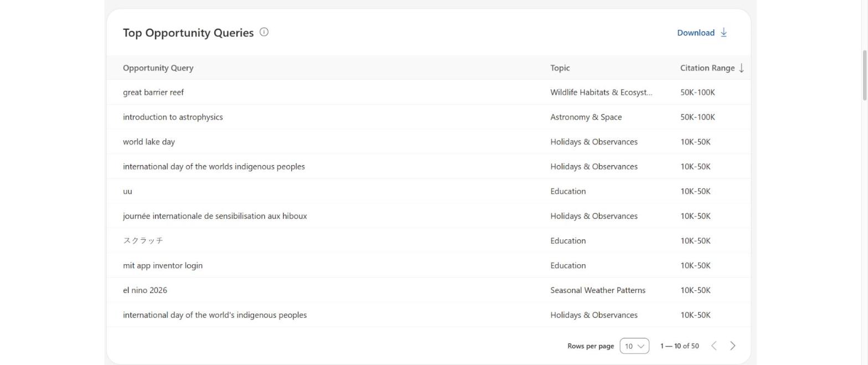Select the 'スクラッチ' query
The image size is (868, 365).
[143, 240]
